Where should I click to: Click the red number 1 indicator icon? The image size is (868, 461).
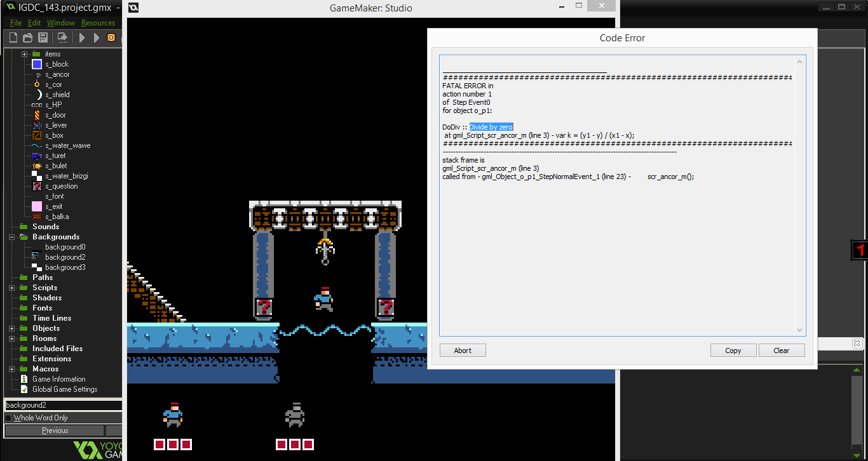[860, 250]
